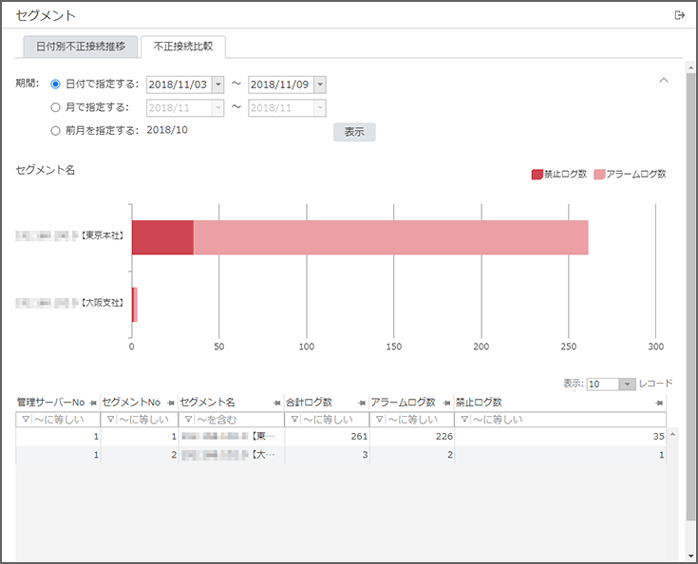Image resolution: width=698 pixels, height=564 pixels.
Task: Pin the セグメント名 column icon
Action: [x=277, y=403]
